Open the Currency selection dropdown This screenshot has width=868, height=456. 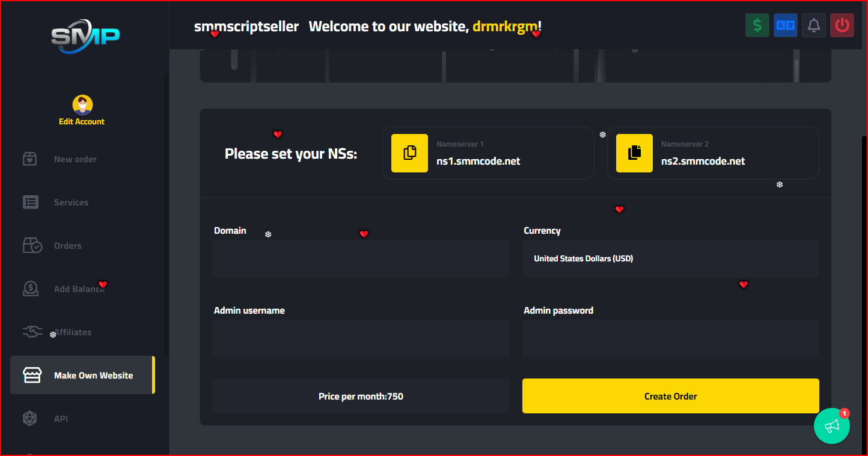point(670,258)
